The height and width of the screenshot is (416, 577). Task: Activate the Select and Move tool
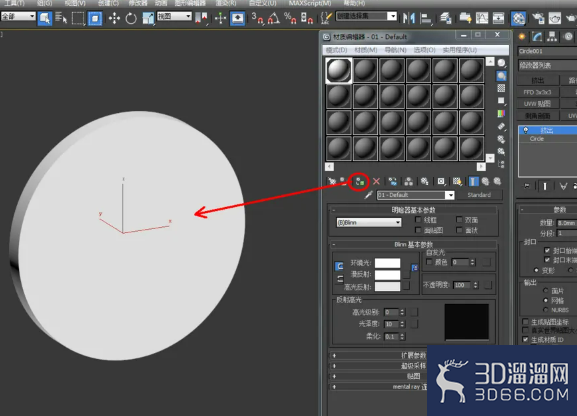point(114,18)
